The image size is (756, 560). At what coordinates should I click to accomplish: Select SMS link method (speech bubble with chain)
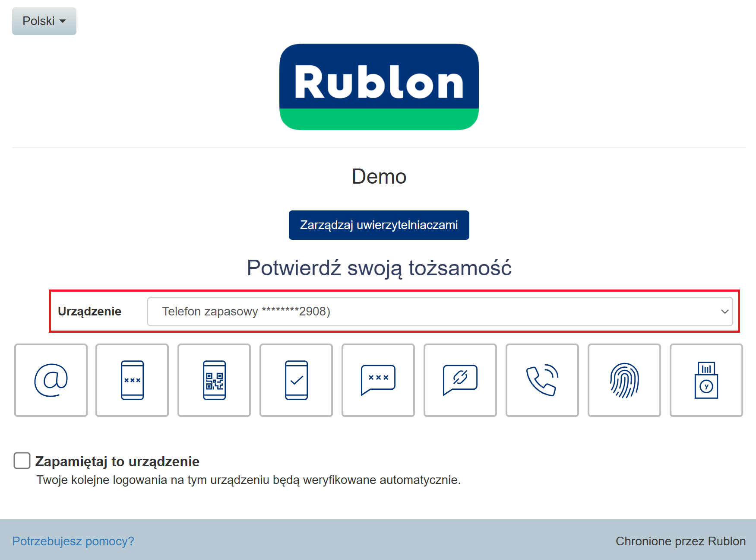pyautogui.click(x=460, y=380)
